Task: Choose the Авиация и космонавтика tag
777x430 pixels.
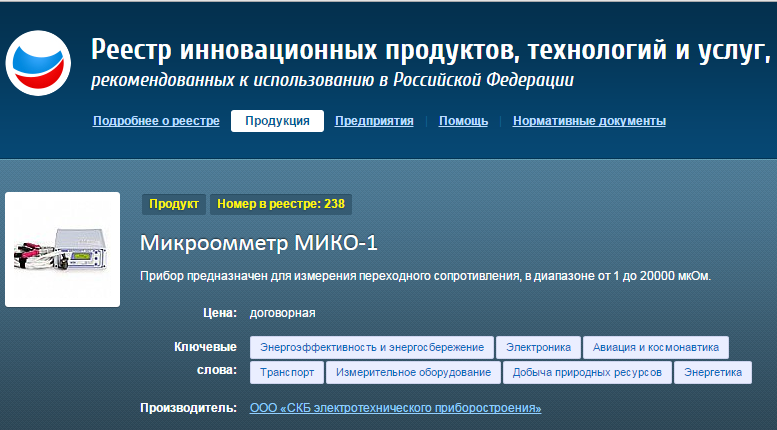Action: click(x=656, y=347)
